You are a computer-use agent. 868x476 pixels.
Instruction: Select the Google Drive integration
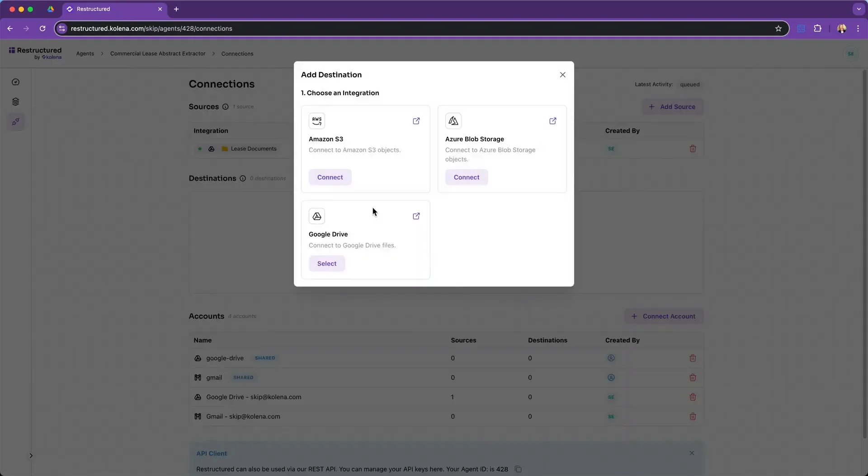(x=326, y=263)
